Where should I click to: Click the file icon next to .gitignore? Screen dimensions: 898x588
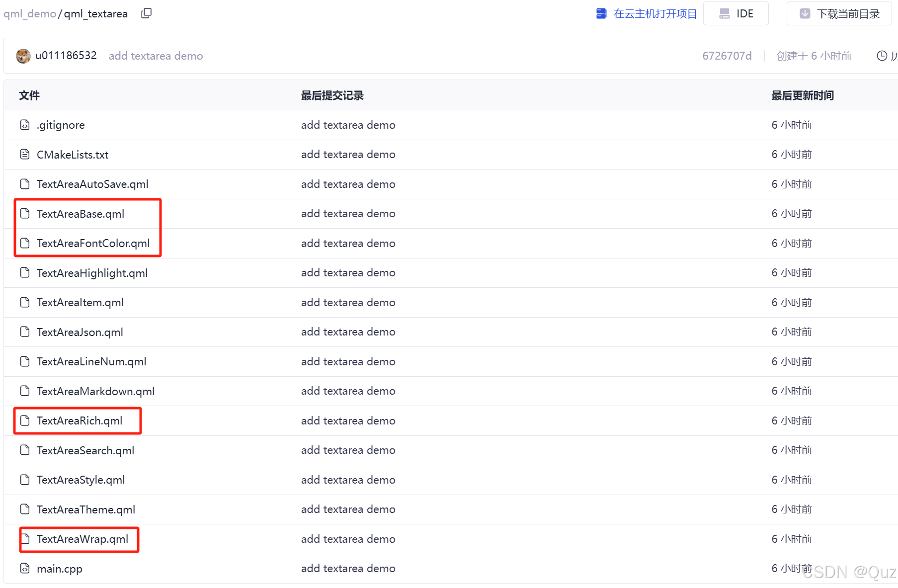click(x=24, y=125)
